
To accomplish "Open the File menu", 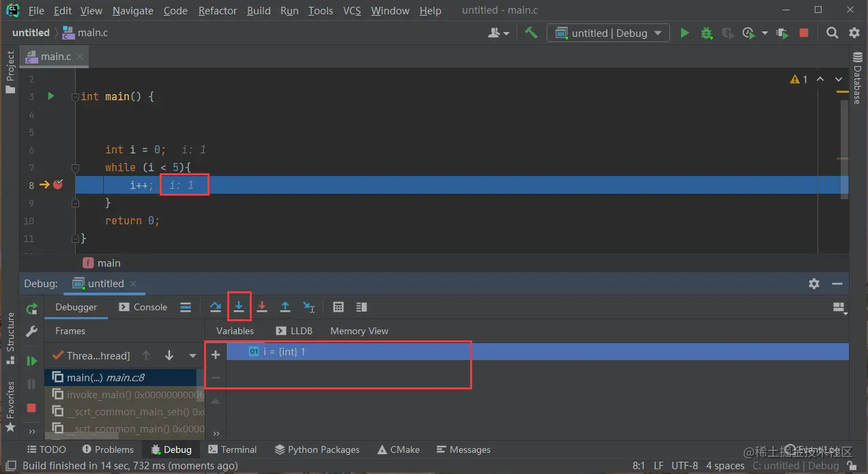I will click(x=36, y=10).
